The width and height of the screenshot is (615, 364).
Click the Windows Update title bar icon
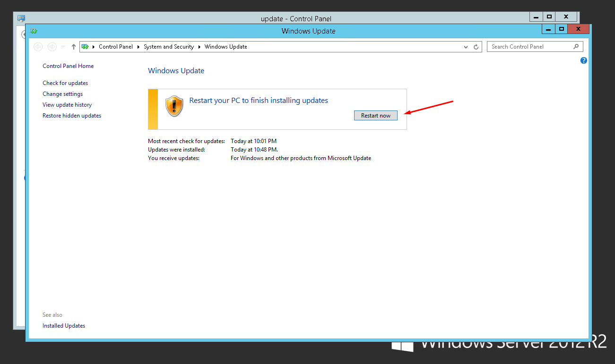click(34, 31)
